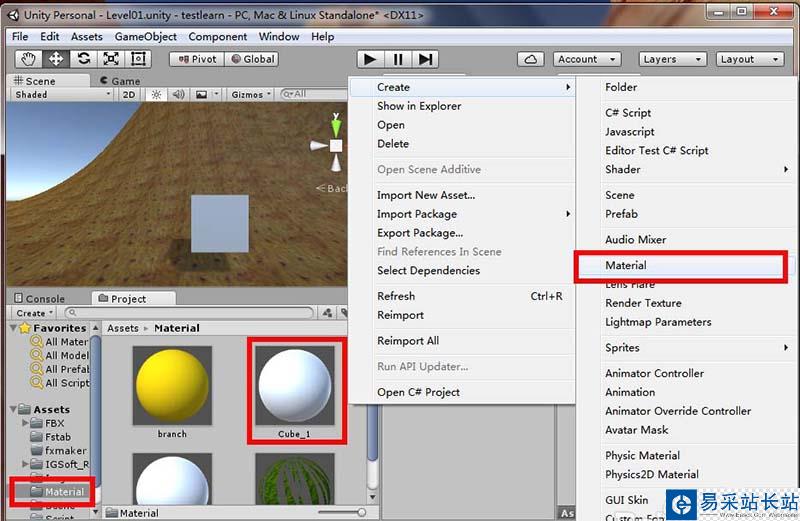Toggle Pivot handle position

(x=197, y=59)
